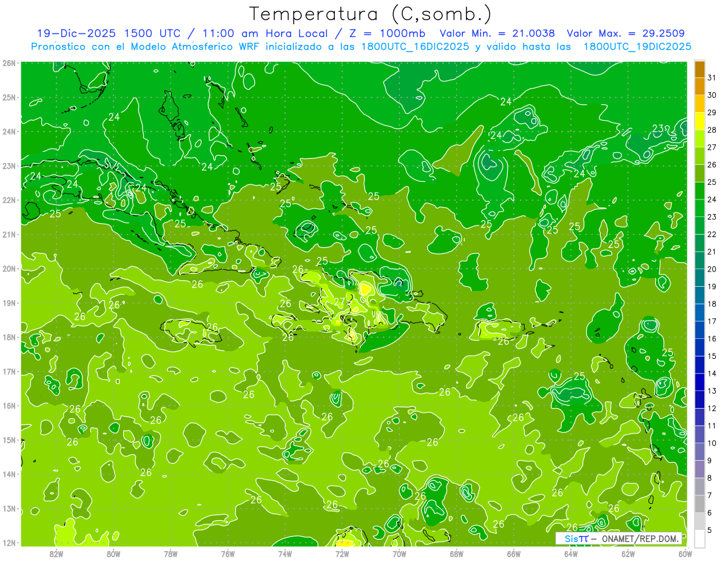Click the 23 contour label on the map
Image resolution: width=728 pixels, height=562 pixels.
point(658,128)
